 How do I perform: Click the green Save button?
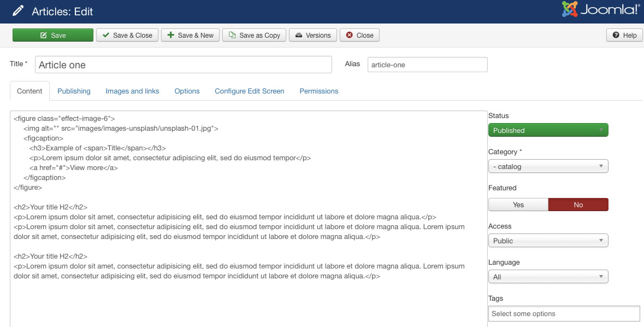(53, 35)
